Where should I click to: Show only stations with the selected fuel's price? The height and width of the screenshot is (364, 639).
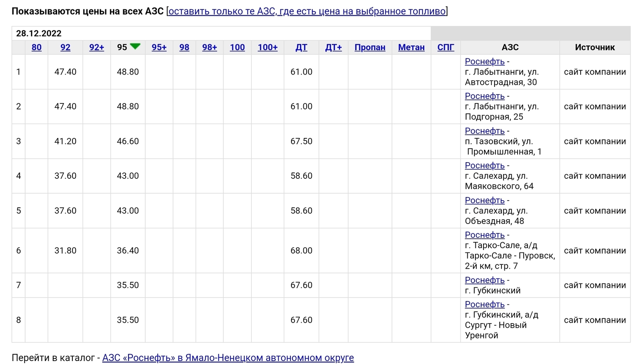307,11
